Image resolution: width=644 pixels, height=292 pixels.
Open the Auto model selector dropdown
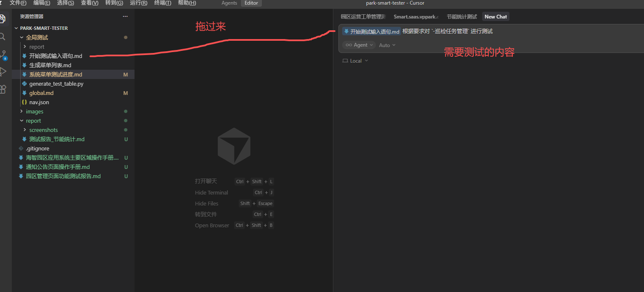tap(387, 45)
